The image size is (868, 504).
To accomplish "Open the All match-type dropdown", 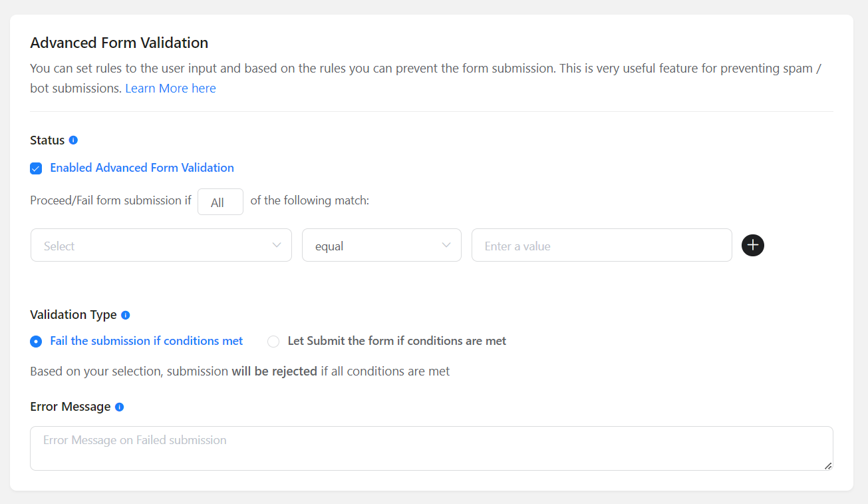I will coord(220,202).
